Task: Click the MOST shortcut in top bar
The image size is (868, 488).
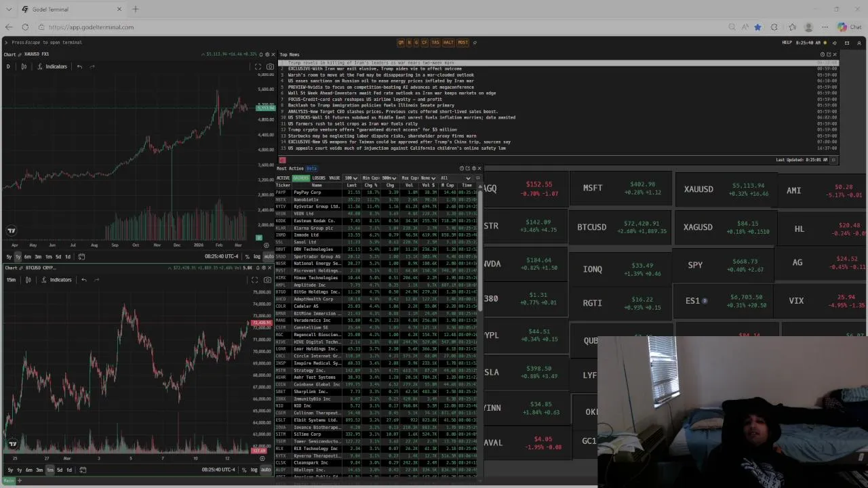Action: [x=462, y=42]
